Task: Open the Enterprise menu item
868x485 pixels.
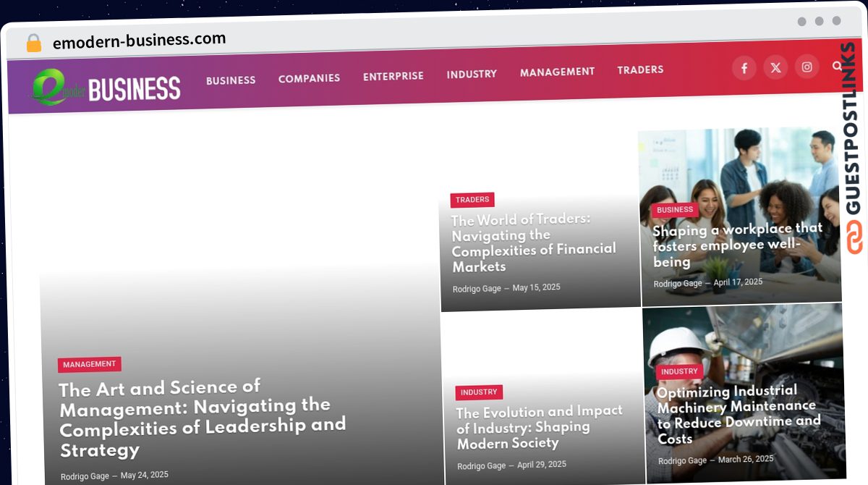Action: click(393, 76)
